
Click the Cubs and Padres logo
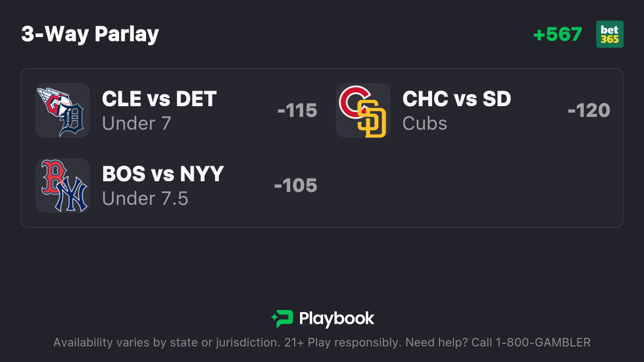click(x=363, y=110)
